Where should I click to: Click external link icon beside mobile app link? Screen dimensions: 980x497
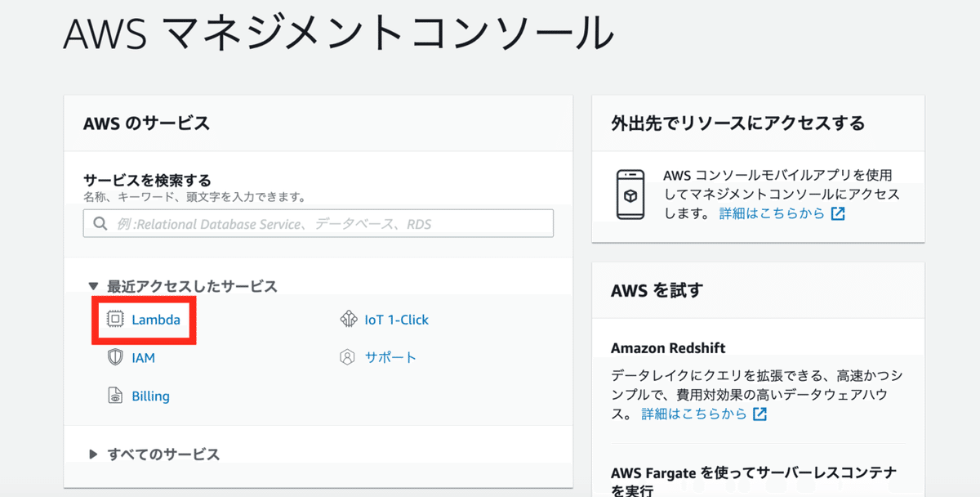tap(837, 213)
